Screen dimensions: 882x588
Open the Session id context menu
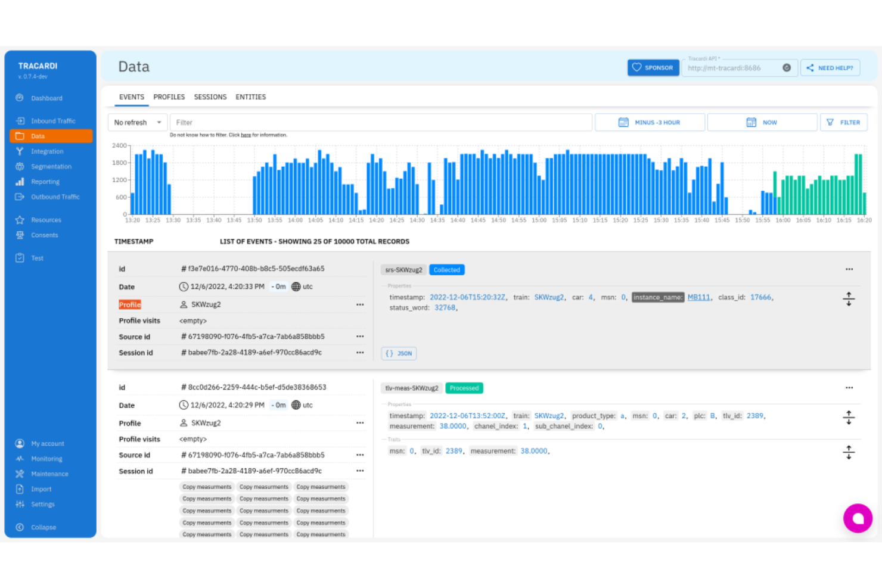360,352
